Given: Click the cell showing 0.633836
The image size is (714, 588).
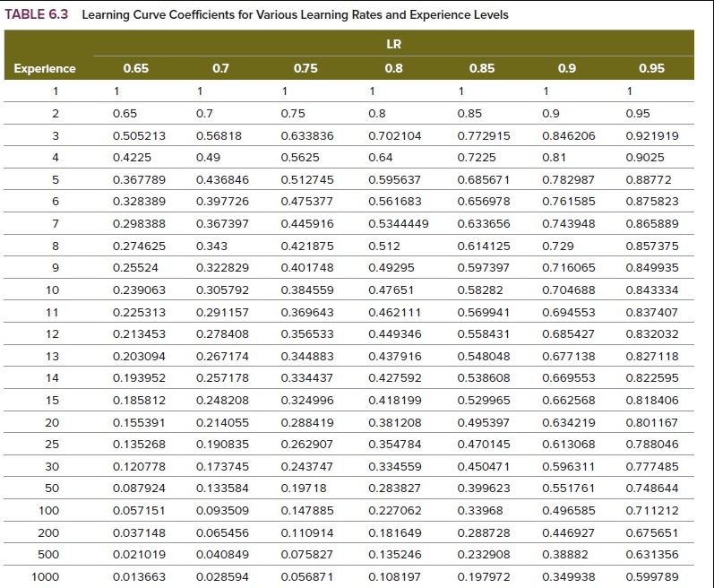Looking at the screenshot, I should coord(307,135).
